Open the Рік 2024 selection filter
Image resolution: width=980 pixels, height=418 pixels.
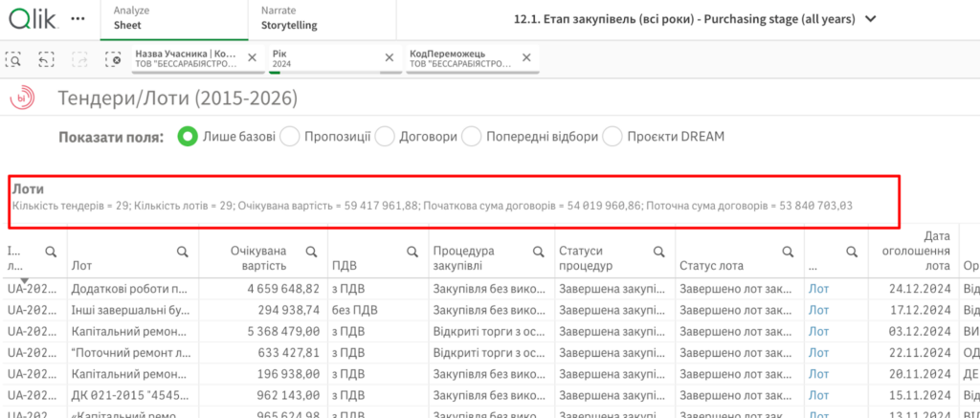tap(323, 58)
